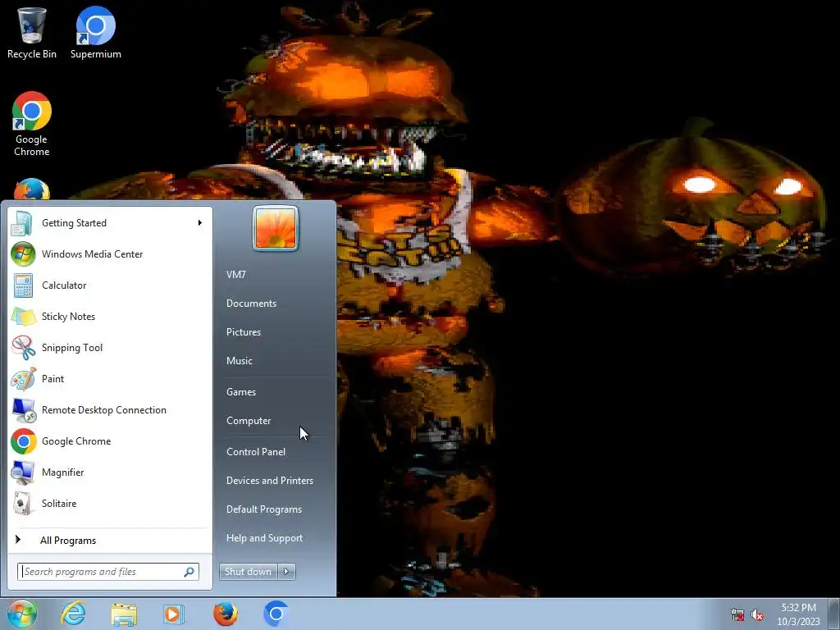The image size is (840, 630).
Task: Launch Firefox from the taskbar
Action: point(226,614)
